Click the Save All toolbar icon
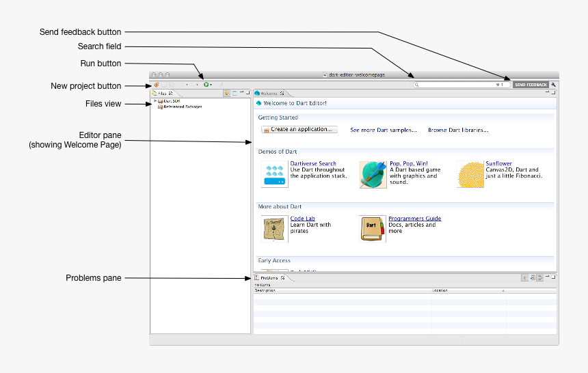The width and height of the screenshot is (588, 373). point(172,85)
